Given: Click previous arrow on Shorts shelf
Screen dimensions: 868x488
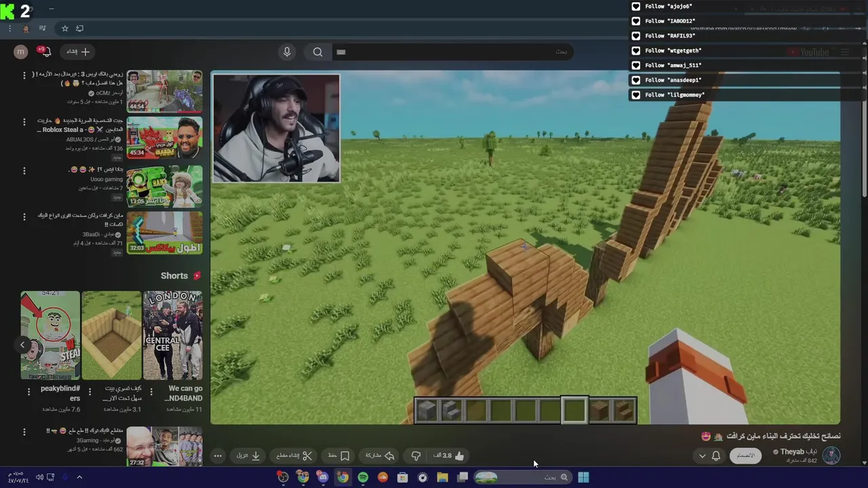Looking at the screenshot, I should (22, 345).
